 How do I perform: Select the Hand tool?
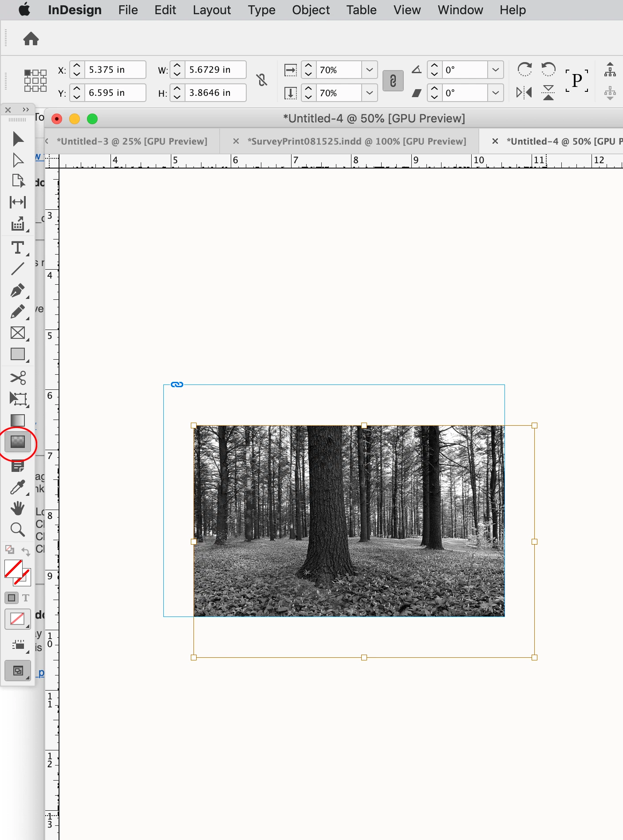click(x=18, y=508)
